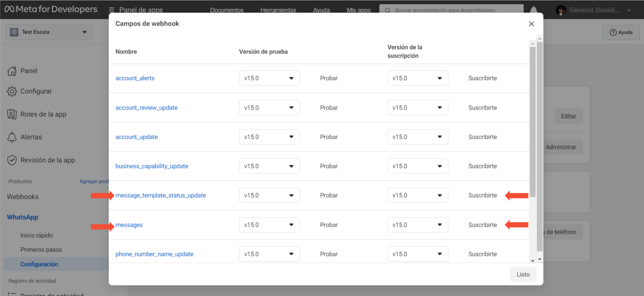Screen dimensions: 644x296
Task: Open the Configurar sidebar item
Action: [36, 91]
